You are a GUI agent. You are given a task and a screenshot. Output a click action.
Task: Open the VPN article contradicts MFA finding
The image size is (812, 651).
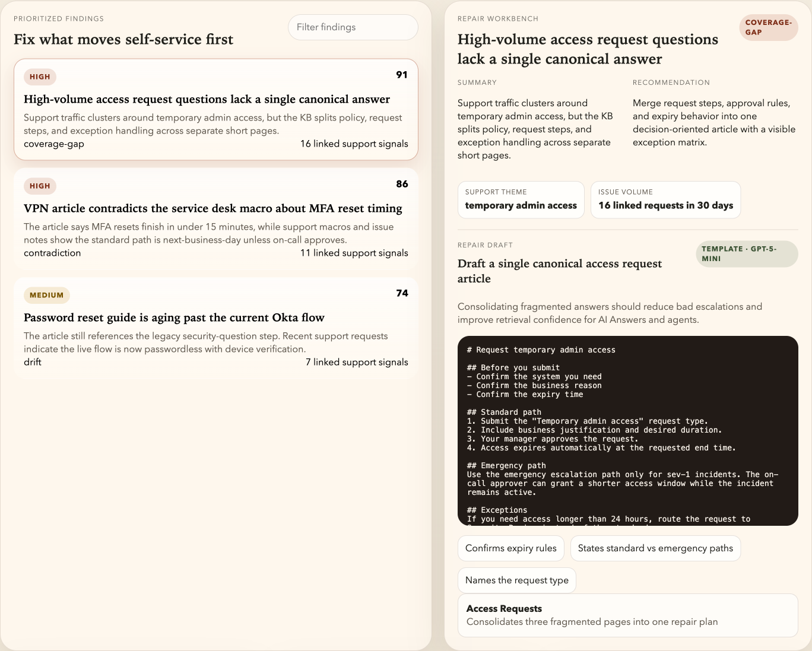[215, 209]
